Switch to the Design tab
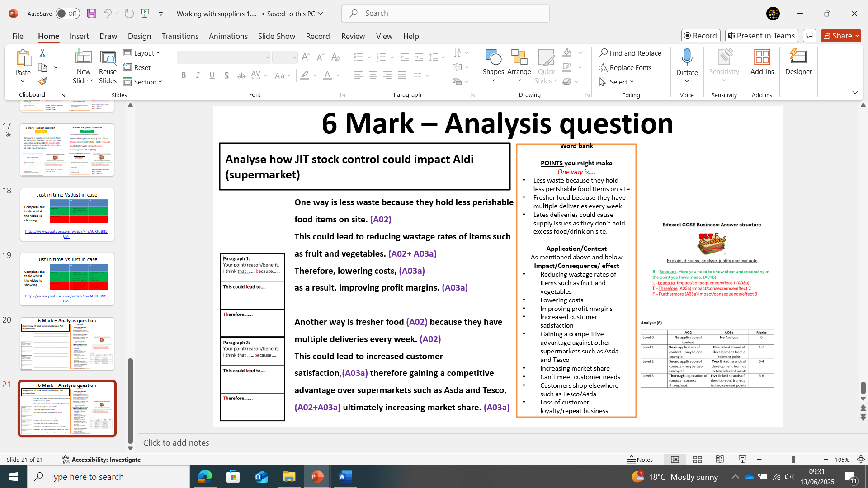 point(139,36)
